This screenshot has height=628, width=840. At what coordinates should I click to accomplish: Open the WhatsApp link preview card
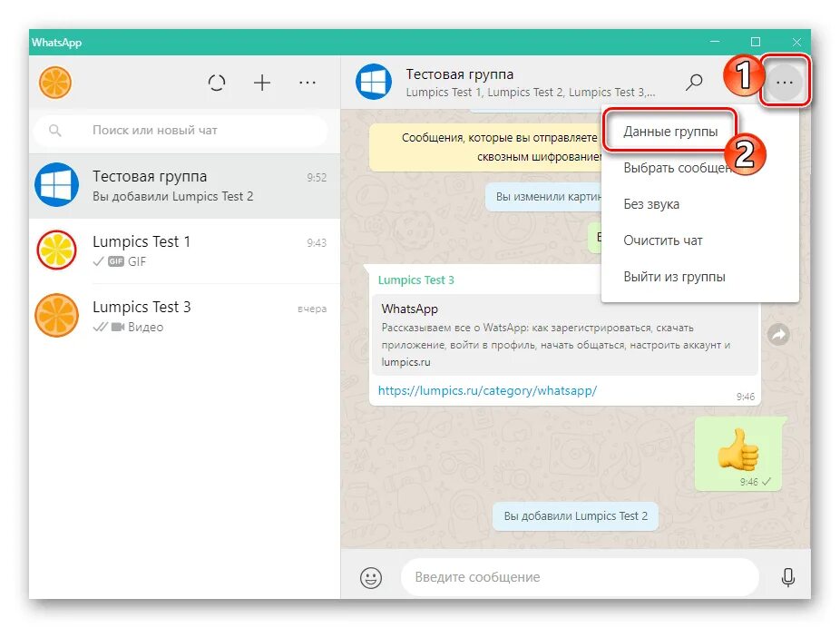point(565,335)
